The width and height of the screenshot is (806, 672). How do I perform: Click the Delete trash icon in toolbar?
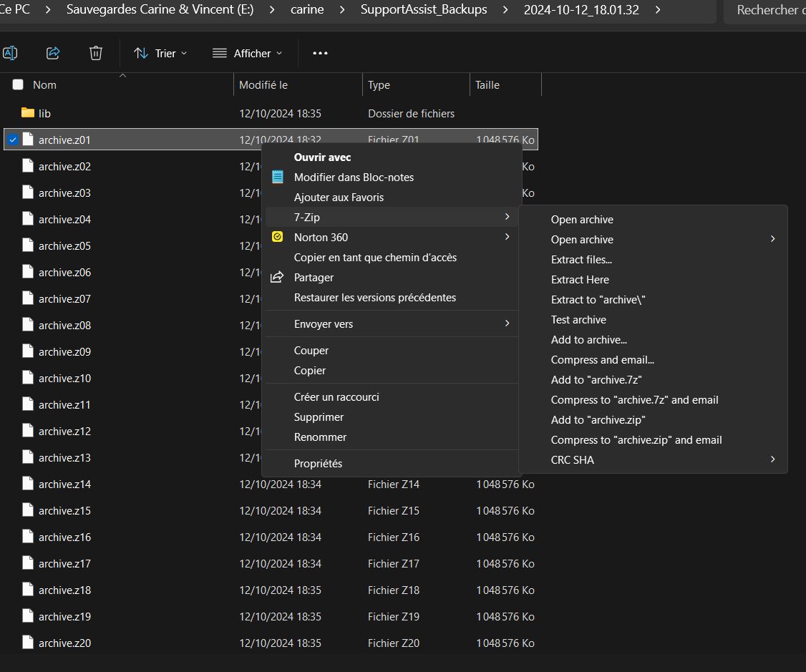[x=96, y=53]
